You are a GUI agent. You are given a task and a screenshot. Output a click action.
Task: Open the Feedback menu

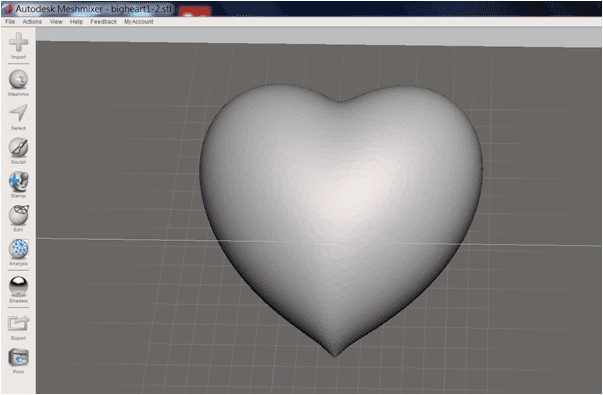103,22
